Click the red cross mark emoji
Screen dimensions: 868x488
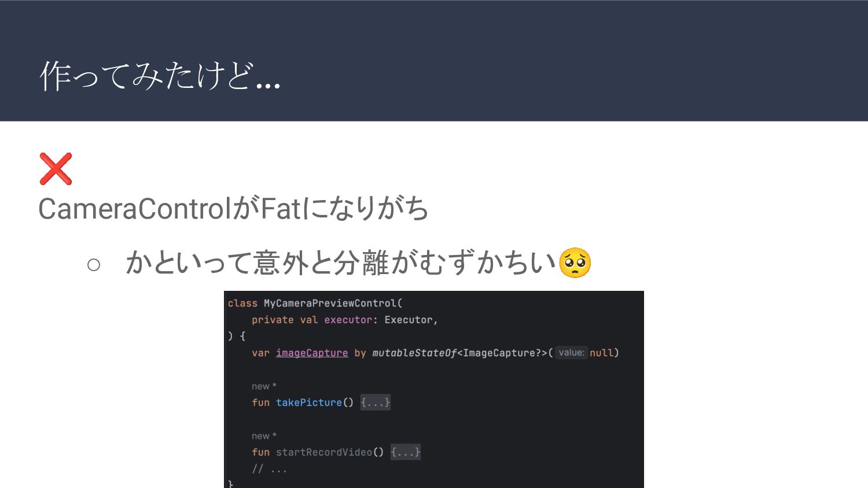click(56, 169)
